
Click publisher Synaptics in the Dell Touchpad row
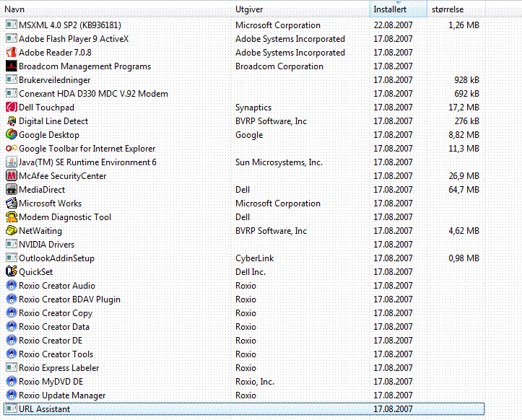click(253, 108)
